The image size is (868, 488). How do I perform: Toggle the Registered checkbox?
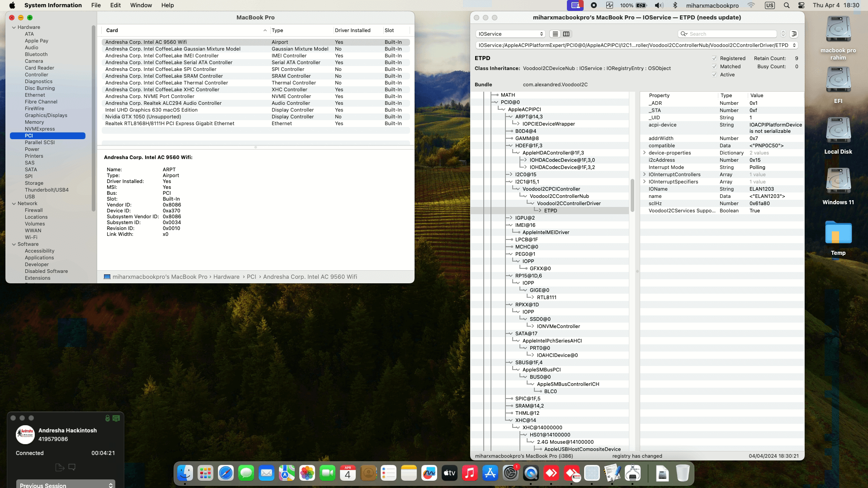(714, 58)
